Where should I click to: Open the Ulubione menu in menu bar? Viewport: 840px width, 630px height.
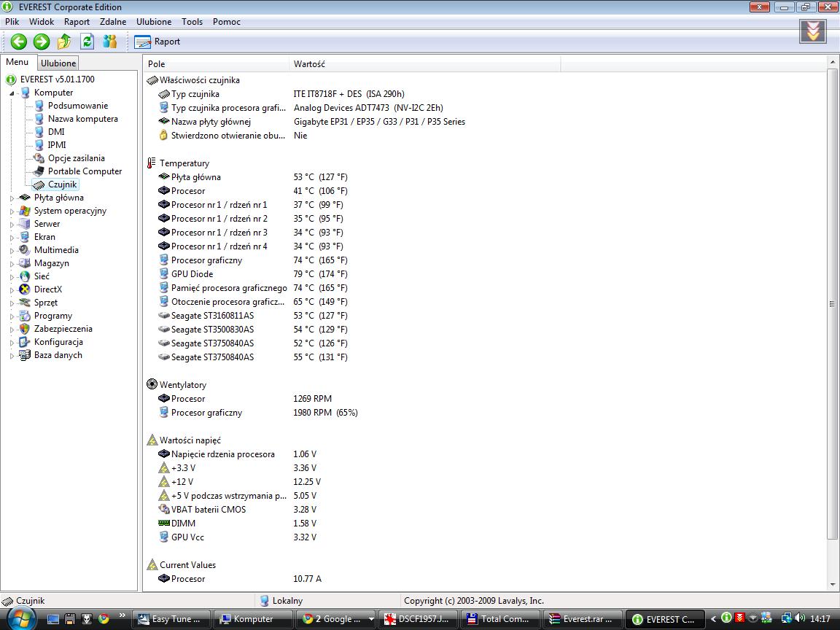point(154,22)
